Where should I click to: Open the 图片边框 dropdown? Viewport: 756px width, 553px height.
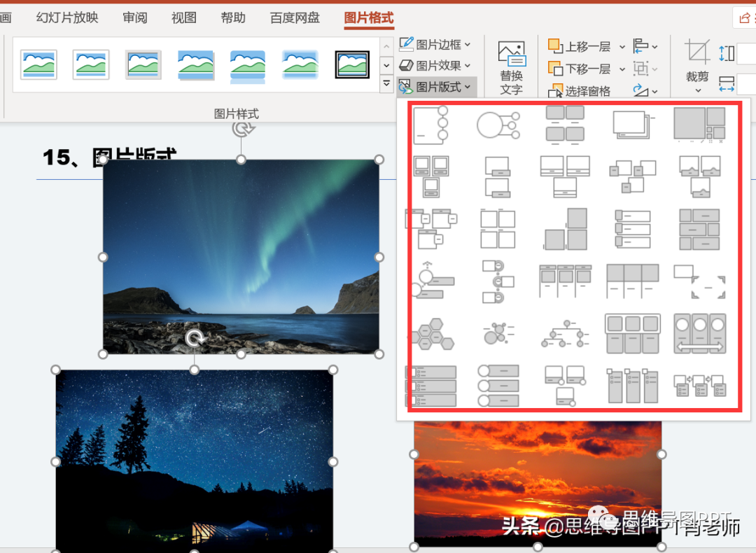pyautogui.click(x=435, y=44)
